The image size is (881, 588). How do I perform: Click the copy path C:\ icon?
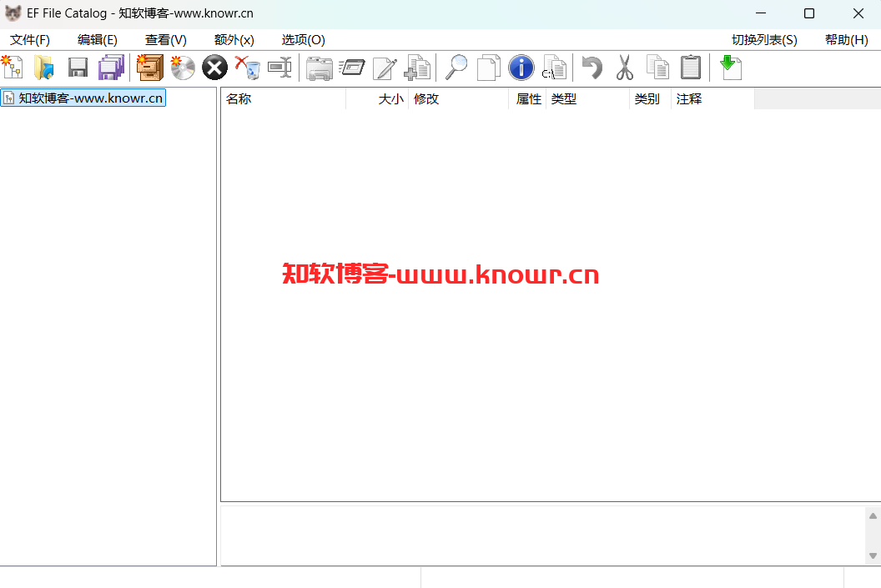tap(554, 68)
